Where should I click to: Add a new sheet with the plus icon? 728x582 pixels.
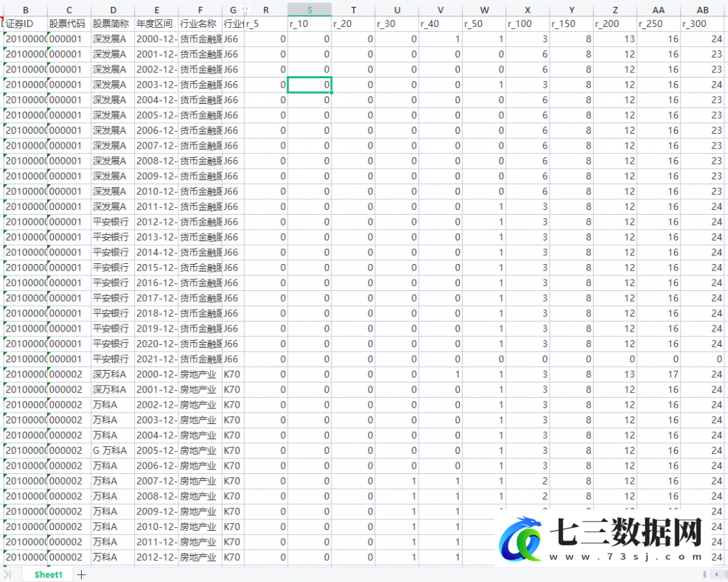coord(81,575)
